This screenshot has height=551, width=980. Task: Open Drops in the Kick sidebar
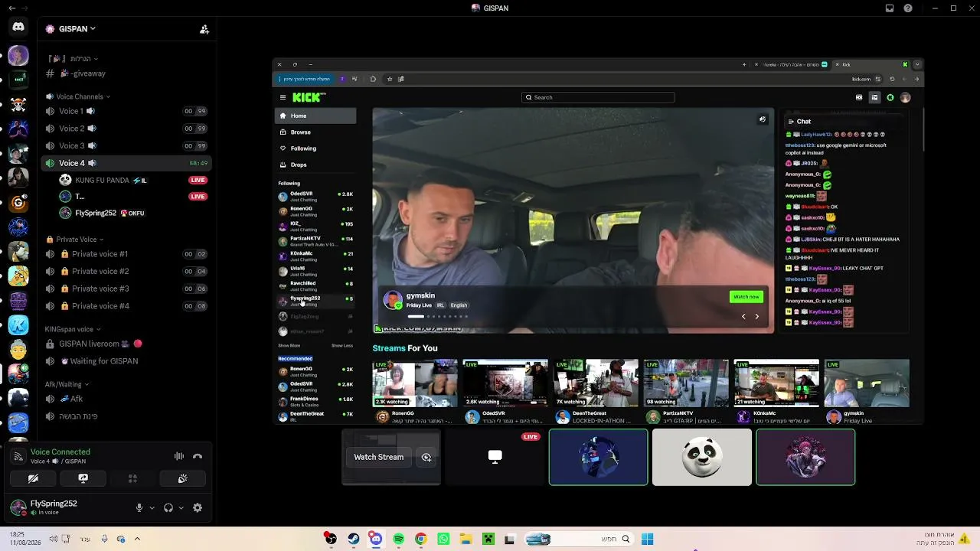tap(315, 165)
